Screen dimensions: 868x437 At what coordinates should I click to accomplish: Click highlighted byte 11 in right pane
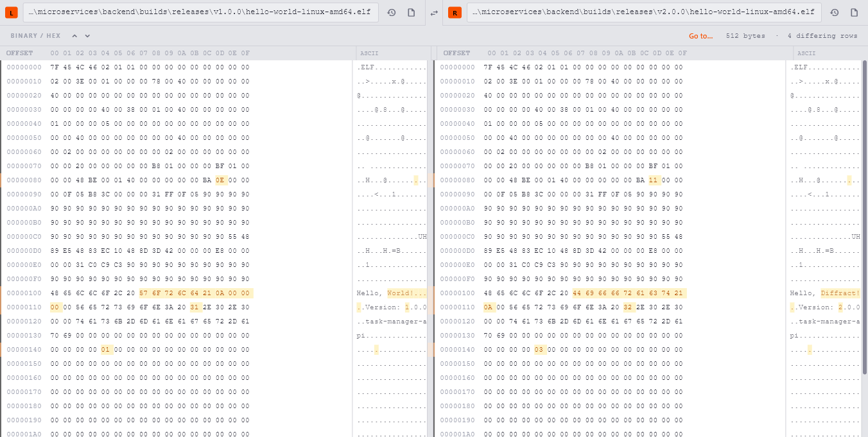coord(654,180)
